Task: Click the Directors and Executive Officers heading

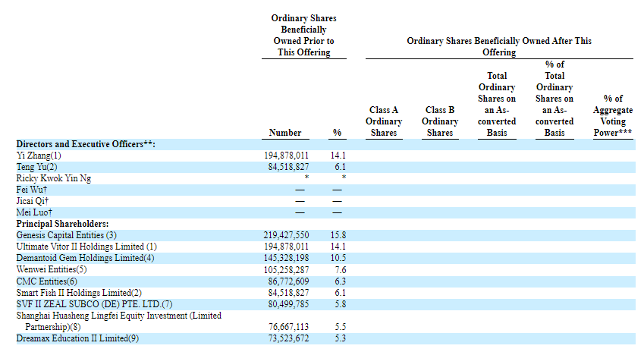Action: 86,144
